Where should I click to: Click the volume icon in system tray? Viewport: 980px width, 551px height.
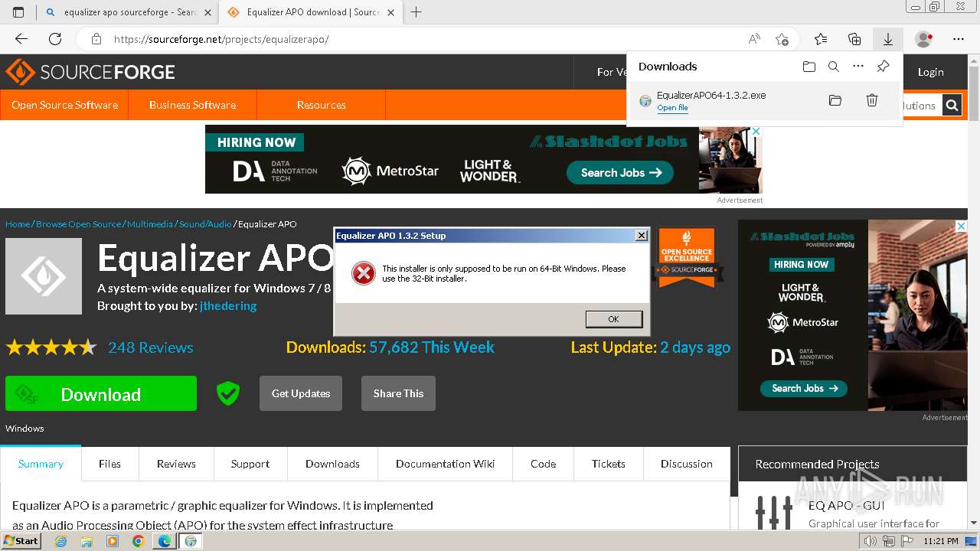[871, 541]
